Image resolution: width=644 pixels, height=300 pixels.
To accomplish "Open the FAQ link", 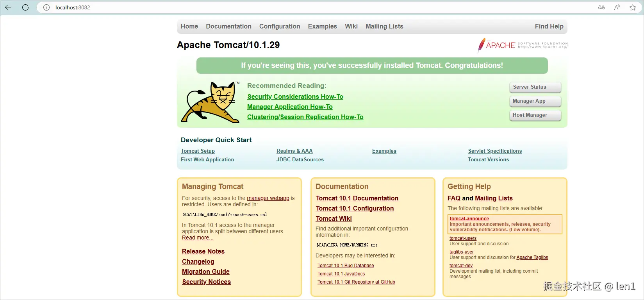I will click(454, 198).
